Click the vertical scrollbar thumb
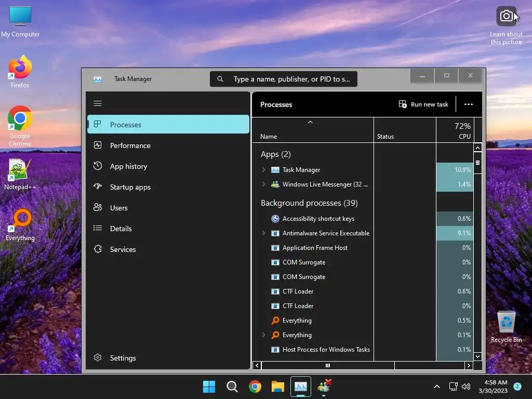The image size is (532, 399). [478, 163]
